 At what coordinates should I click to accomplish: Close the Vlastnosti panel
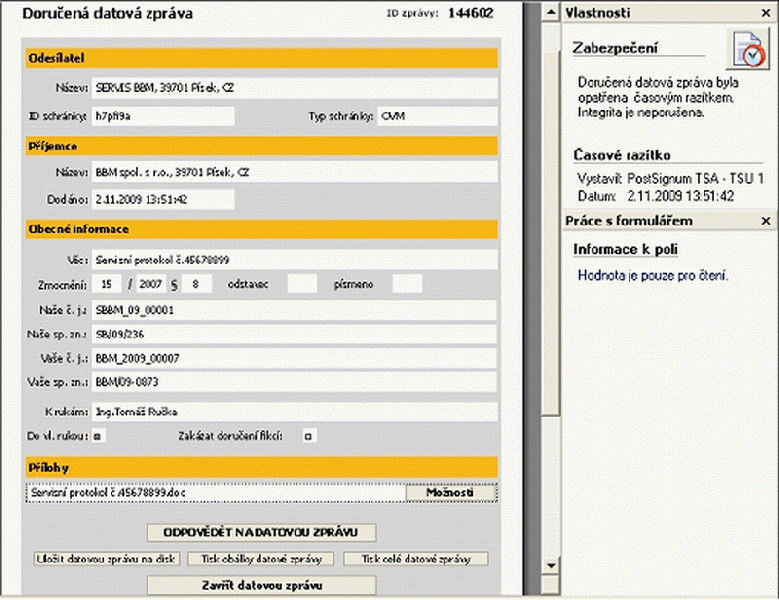click(x=767, y=13)
